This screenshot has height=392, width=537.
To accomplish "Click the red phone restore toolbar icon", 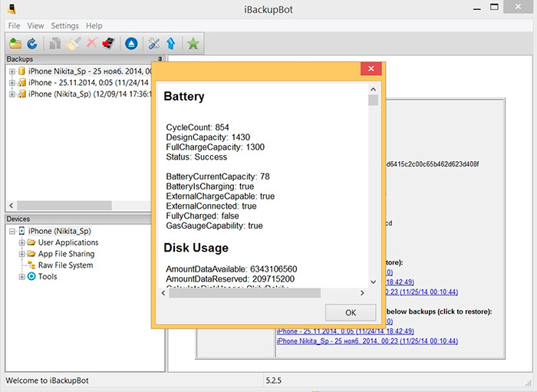I will click(x=108, y=44).
